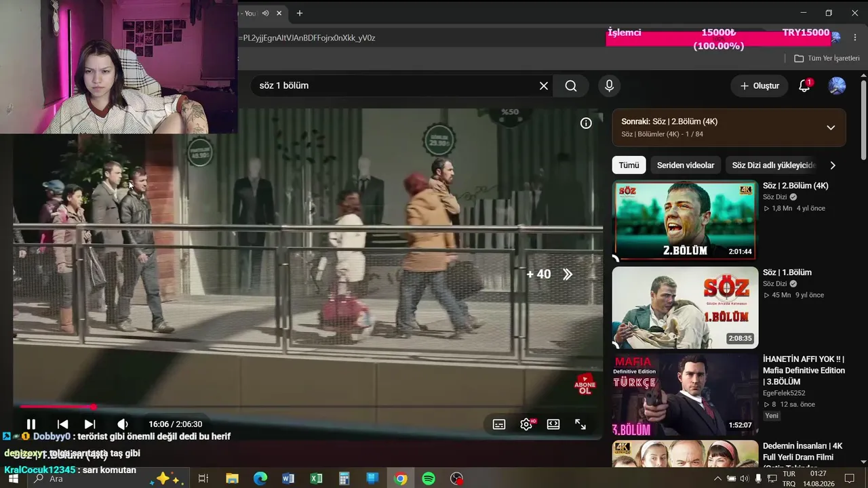Switch the player to theater mode
This screenshot has height=488, width=868.
(x=553, y=424)
